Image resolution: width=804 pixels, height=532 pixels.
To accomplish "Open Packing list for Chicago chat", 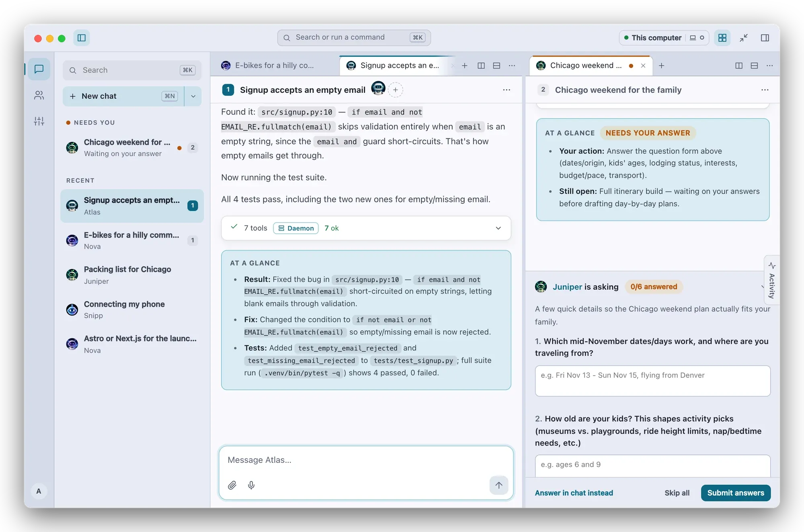I will pyautogui.click(x=132, y=275).
